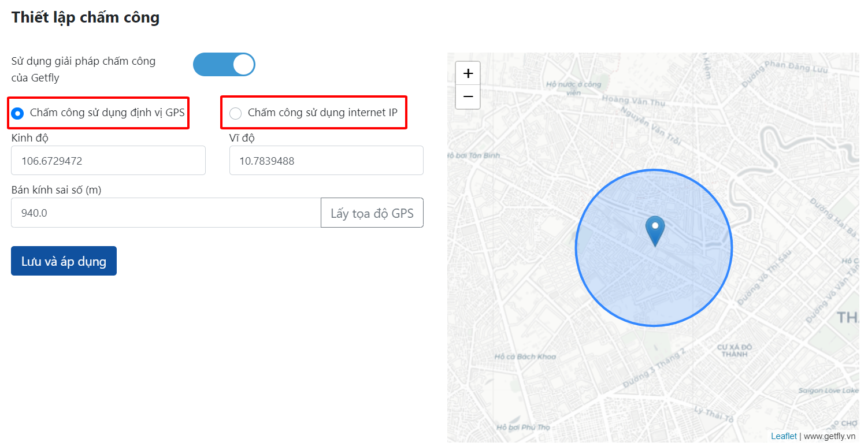
Task: Click "Lưu và áp dụng" to save
Action: [64, 261]
